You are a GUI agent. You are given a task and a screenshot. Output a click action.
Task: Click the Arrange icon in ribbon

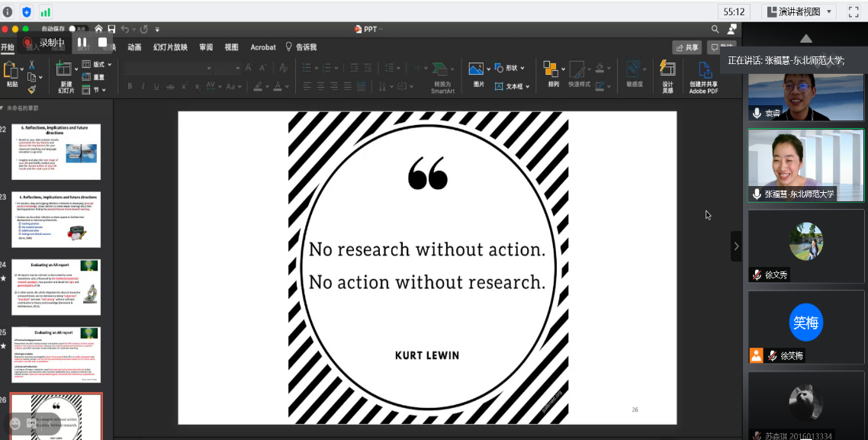[x=550, y=69]
